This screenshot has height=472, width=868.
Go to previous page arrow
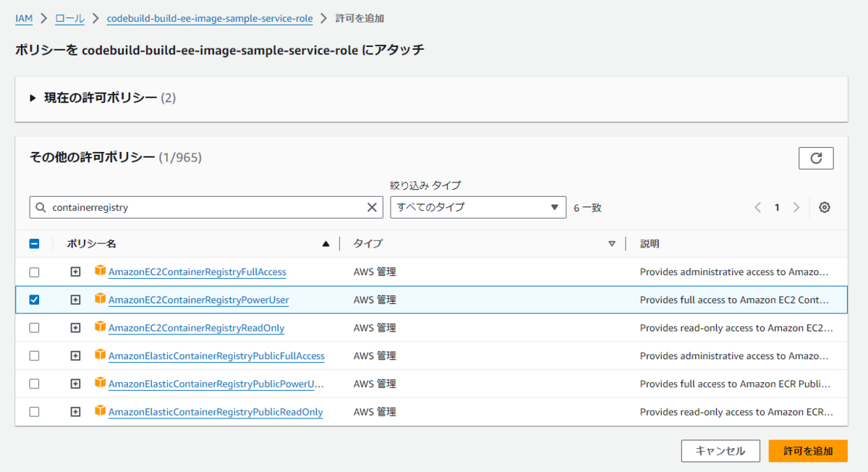pyautogui.click(x=757, y=208)
